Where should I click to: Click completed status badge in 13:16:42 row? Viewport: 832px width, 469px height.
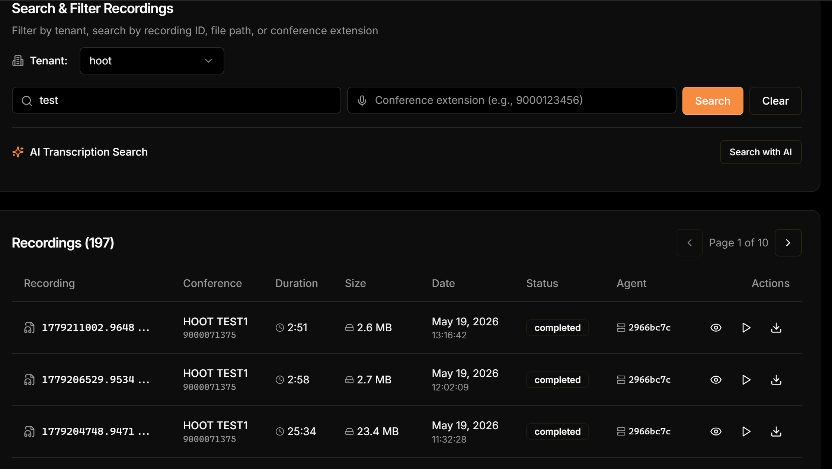pos(557,328)
